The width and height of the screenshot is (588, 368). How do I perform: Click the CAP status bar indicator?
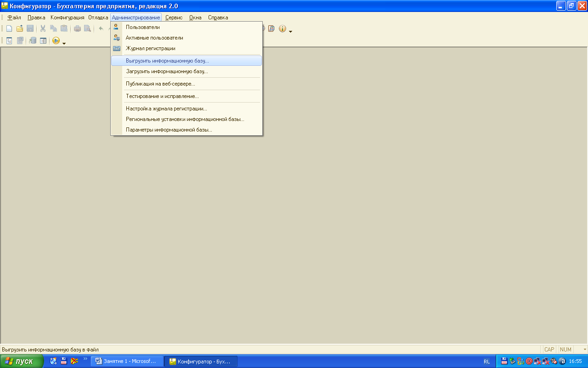pos(549,350)
